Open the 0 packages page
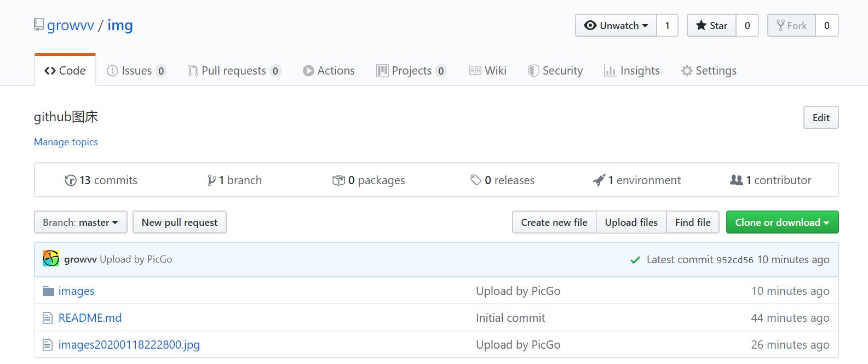Screen dimensions: 868x364 coord(369,180)
